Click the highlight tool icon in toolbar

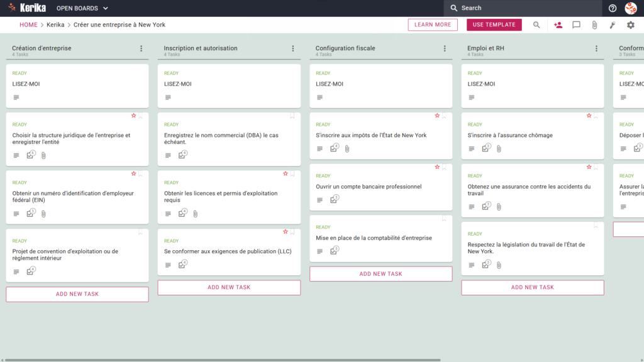tap(613, 25)
